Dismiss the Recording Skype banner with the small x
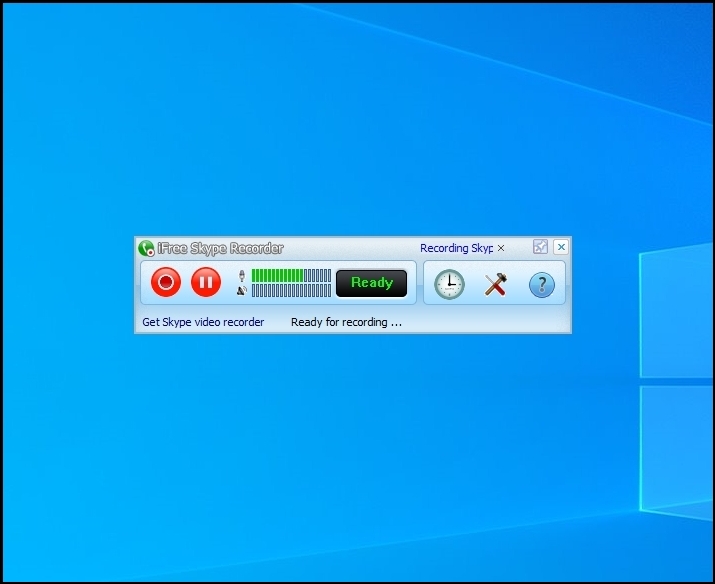Screen dimensions: 715x584 [x=501, y=248]
